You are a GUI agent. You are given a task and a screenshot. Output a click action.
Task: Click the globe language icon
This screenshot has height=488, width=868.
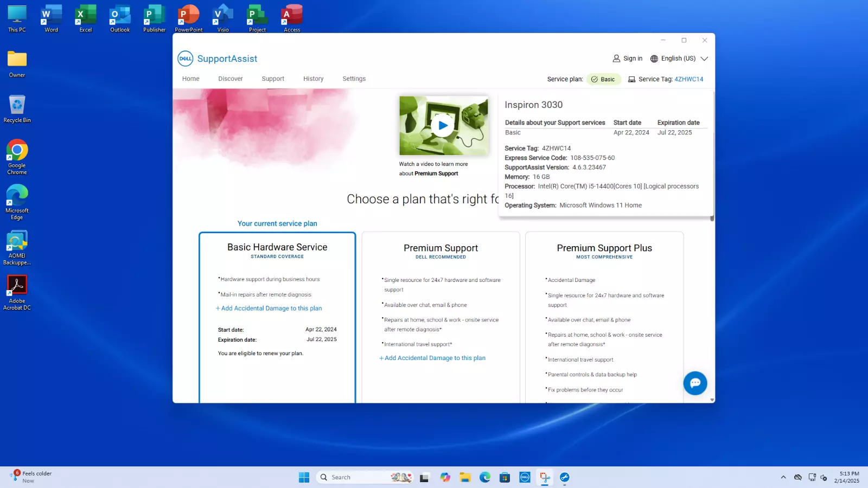(654, 59)
